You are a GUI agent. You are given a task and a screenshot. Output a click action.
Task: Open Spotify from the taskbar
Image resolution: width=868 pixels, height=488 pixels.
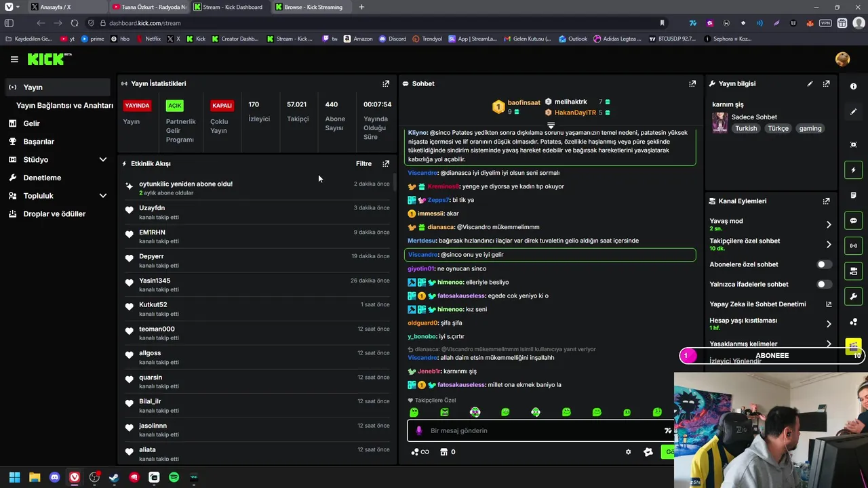point(174,477)
